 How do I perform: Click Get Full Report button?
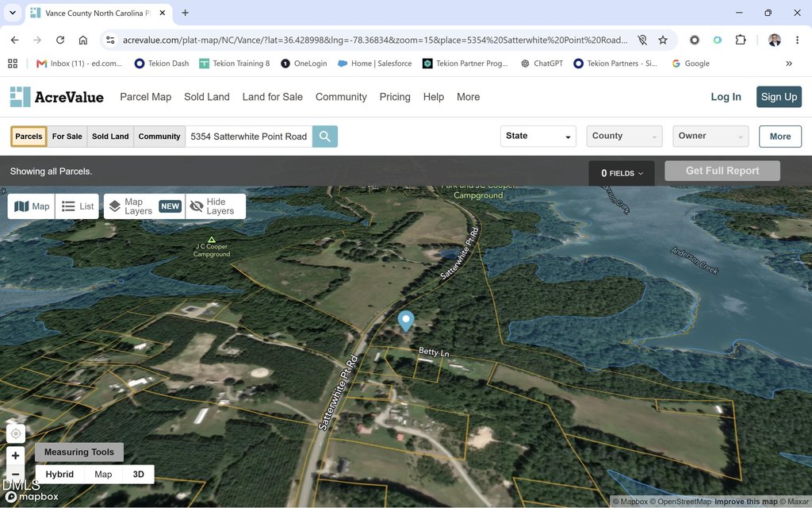[722, 171]
